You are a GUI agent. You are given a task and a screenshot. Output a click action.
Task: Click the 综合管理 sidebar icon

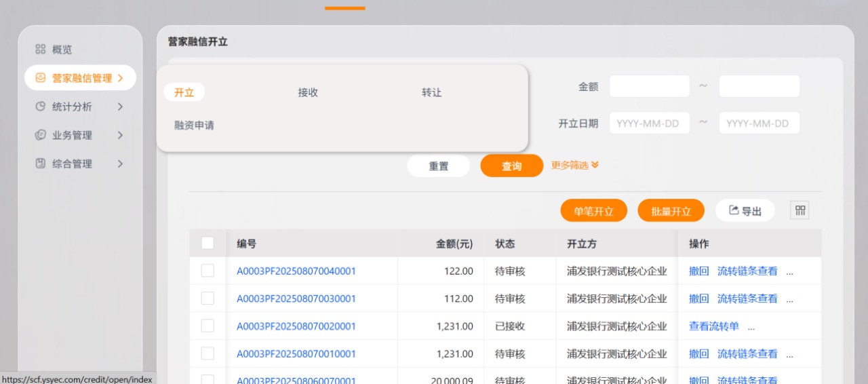[41, 164]
